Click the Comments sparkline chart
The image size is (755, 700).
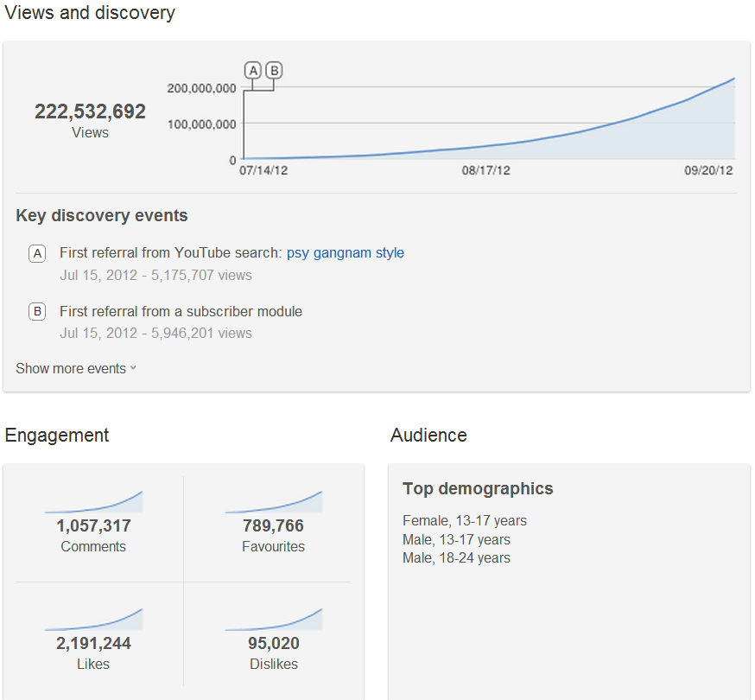[94, 503]
